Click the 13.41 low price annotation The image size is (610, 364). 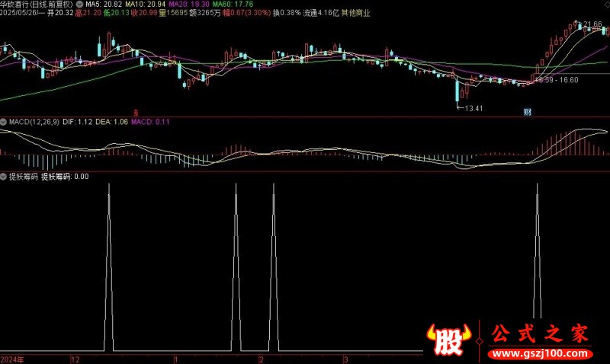[x=474, y=109]
